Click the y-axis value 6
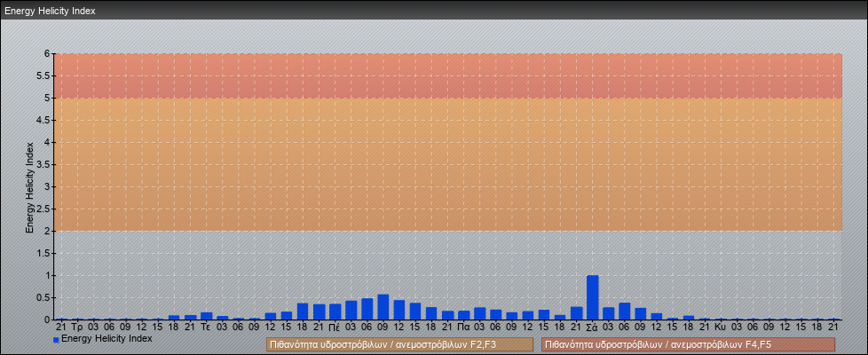 coord(48,54)
